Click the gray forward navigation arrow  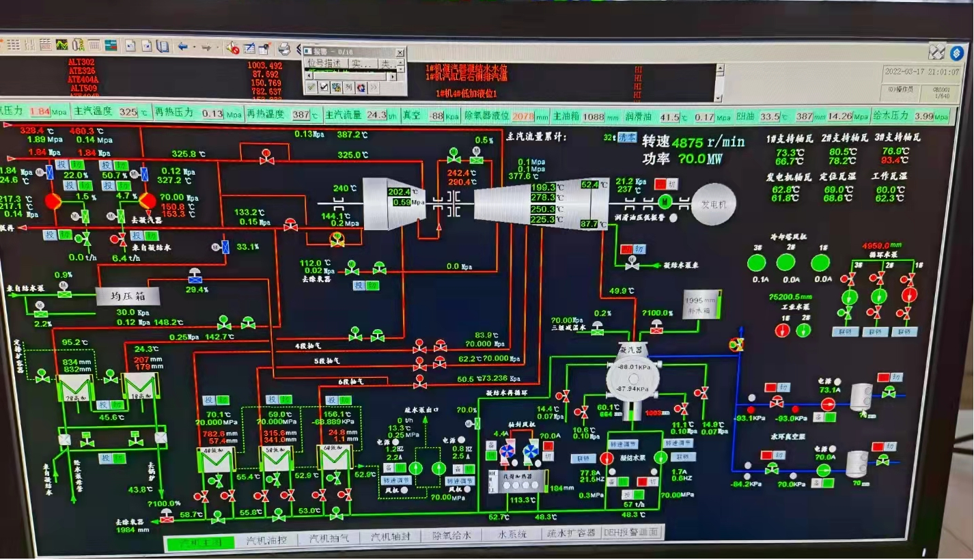[206, 47]
